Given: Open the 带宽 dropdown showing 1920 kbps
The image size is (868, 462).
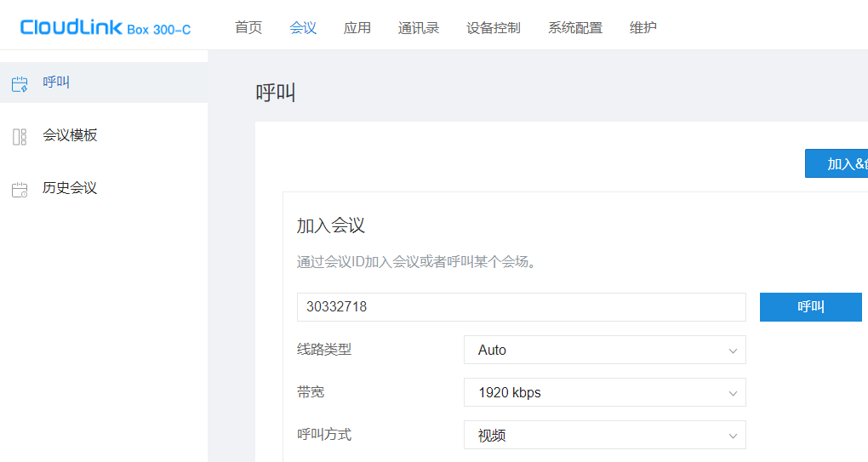Looking at the screenshot, I should point(605,392).
